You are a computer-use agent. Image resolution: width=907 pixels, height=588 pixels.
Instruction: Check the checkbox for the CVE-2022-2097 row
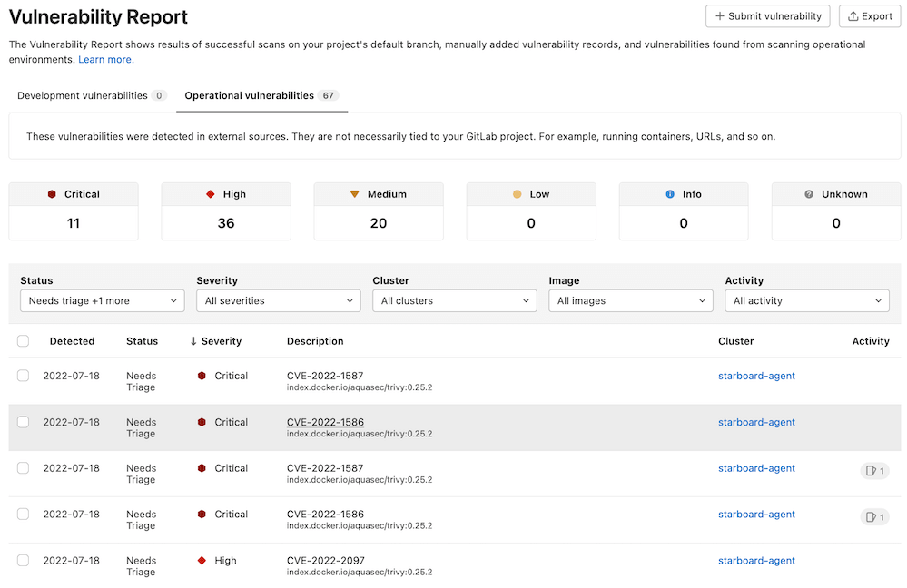[23, 560]
